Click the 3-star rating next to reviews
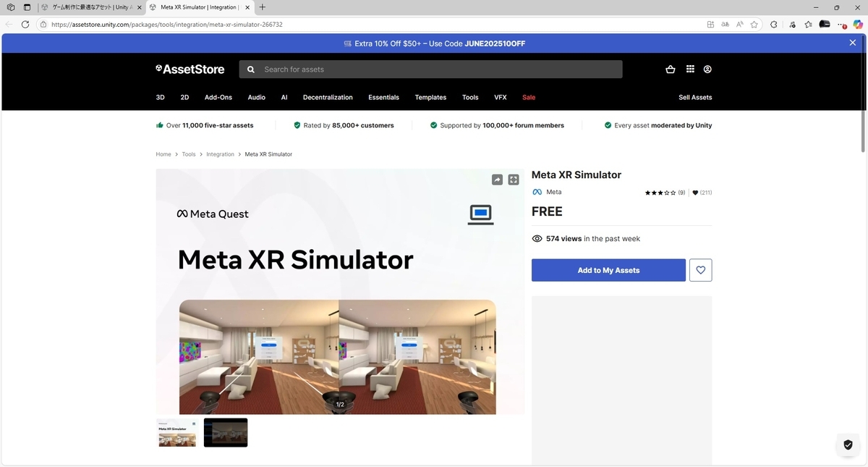The height and width of the screenshot is (467, 868). tap(662, 193)
